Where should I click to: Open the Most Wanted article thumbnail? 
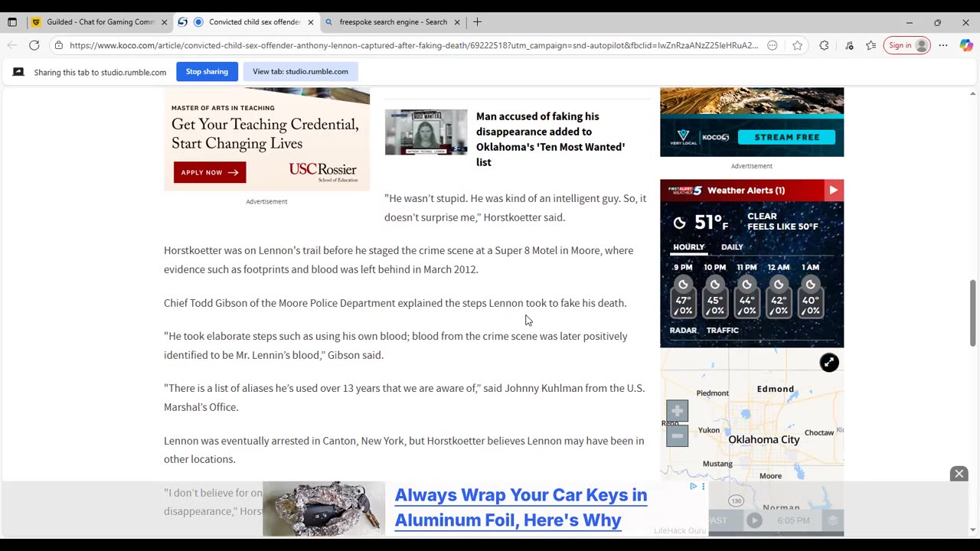point(426,132)
